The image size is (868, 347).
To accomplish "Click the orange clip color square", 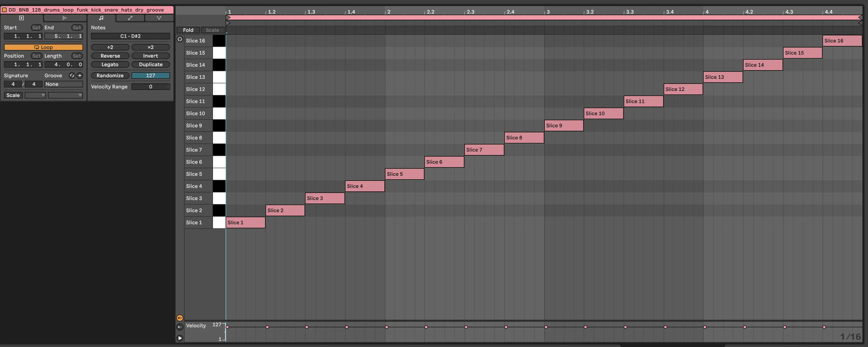I will (4, 10).
